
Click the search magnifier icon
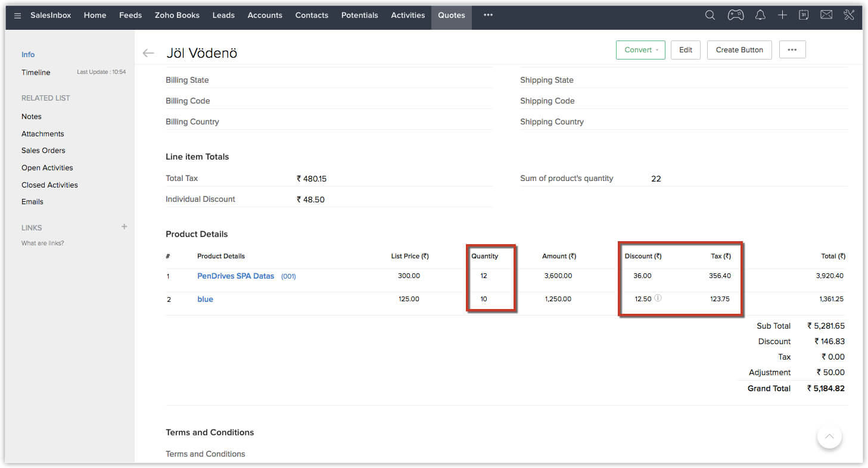tap(710, 15)
